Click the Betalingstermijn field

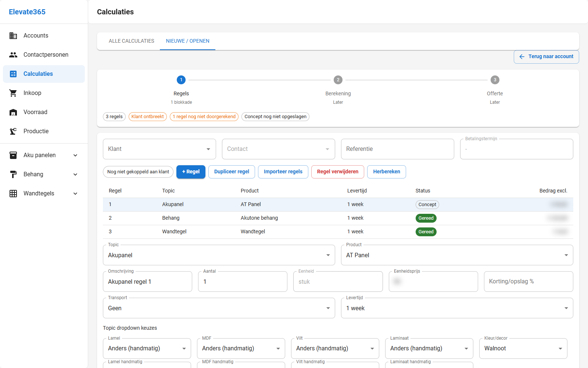click(517, 149)
